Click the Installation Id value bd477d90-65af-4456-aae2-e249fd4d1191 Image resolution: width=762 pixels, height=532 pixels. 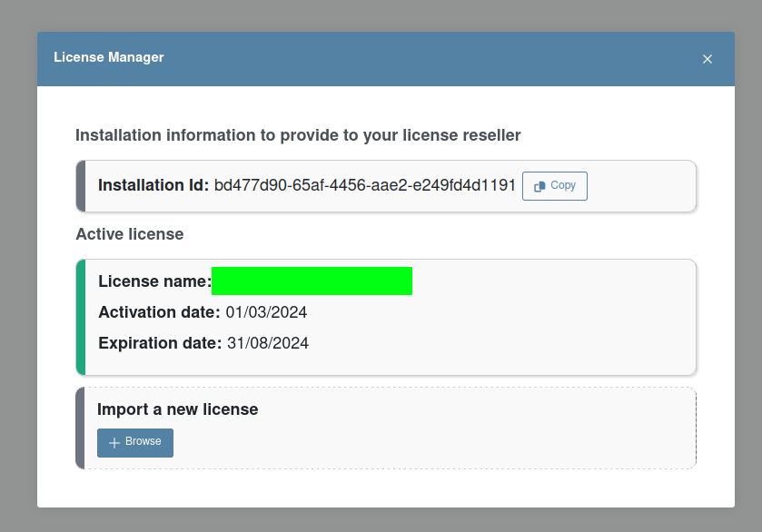[365, 185]
